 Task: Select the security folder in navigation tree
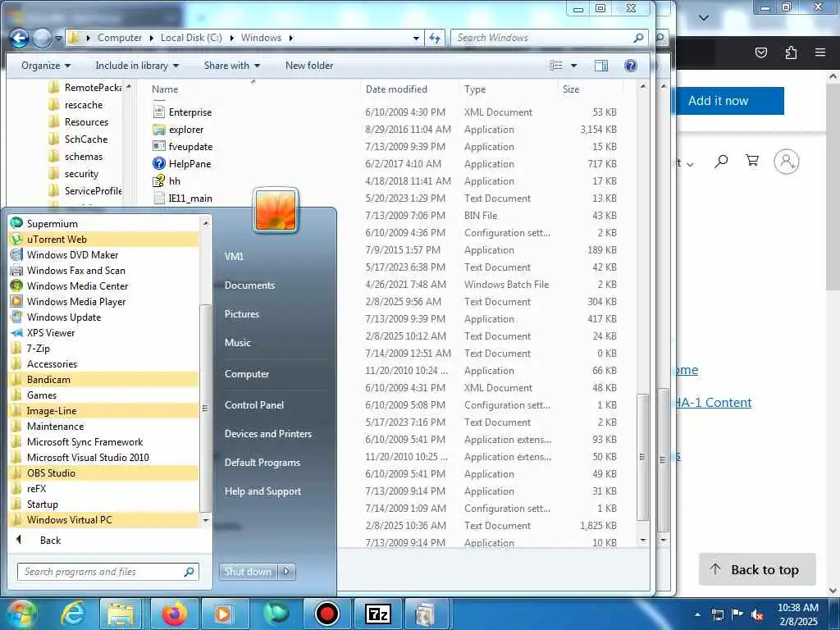pyautogui.click(x=81, y=174)
